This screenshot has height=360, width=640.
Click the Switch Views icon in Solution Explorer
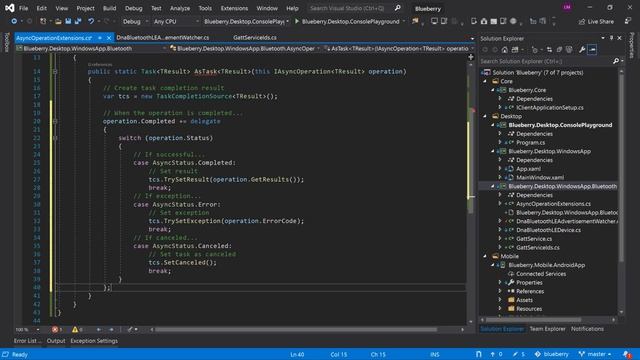pyautogui.click(x=515, y=50)
